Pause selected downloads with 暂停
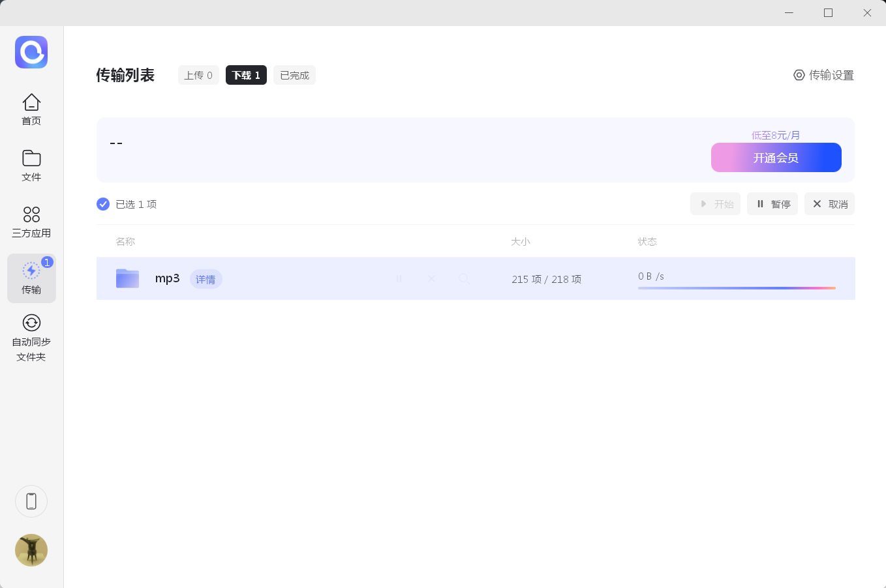 772,204
